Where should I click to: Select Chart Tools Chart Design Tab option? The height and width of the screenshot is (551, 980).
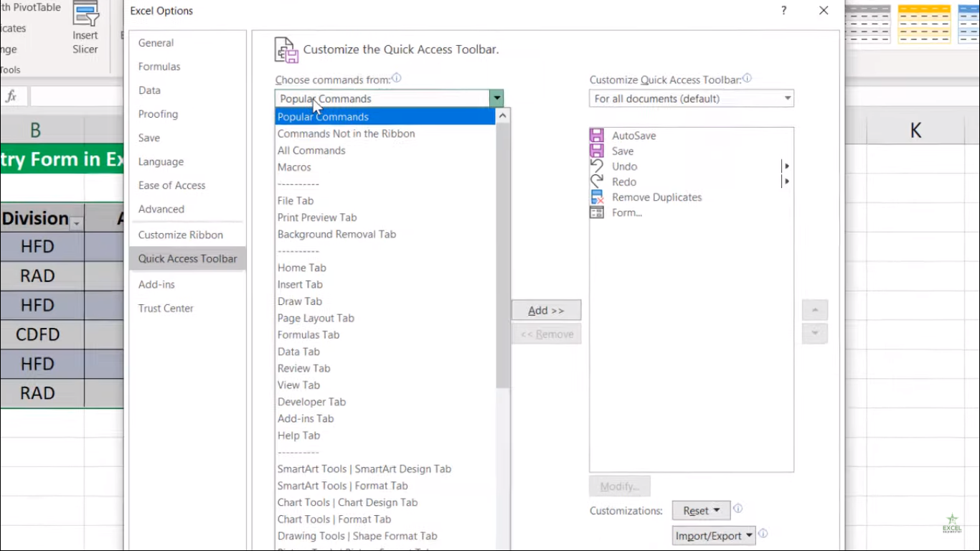[385, 502]
